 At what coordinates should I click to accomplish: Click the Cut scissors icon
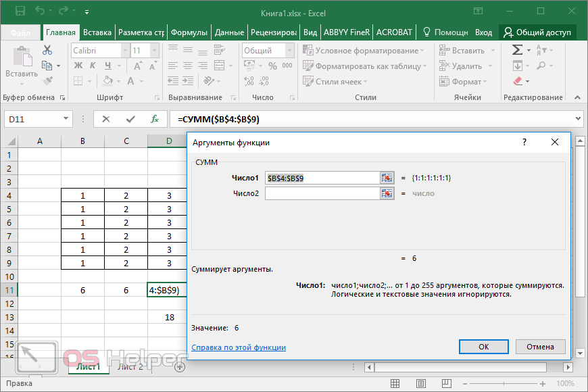click(x=47, y=50)
